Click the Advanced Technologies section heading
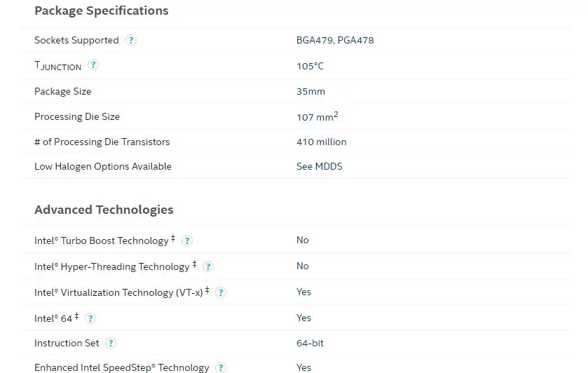 pos(104,210)
